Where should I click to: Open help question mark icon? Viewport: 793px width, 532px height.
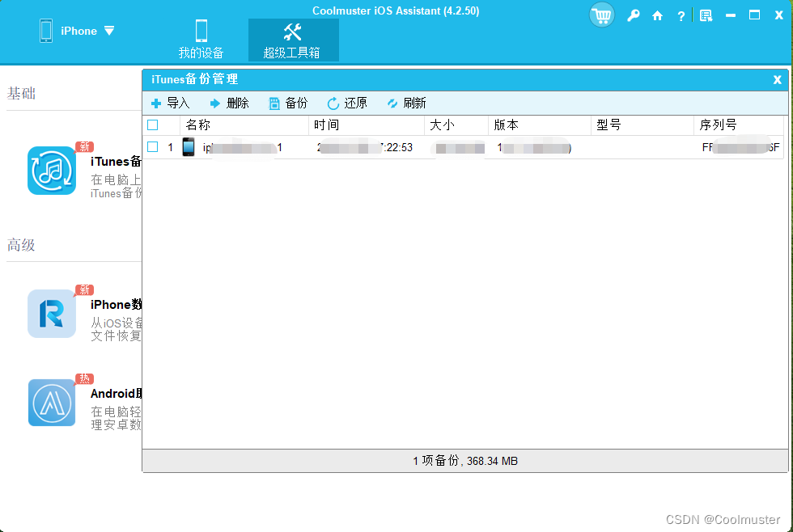681,16
